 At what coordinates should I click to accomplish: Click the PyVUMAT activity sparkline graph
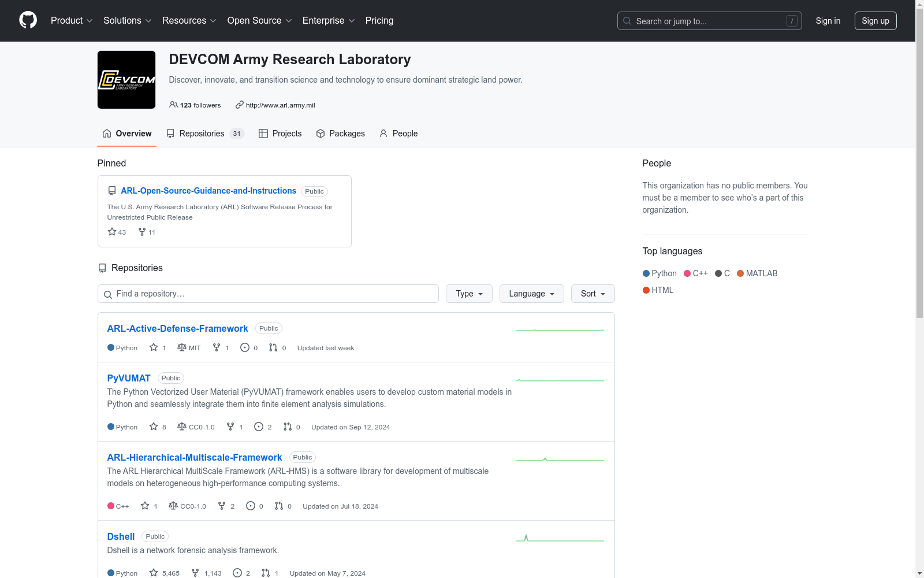560,380
